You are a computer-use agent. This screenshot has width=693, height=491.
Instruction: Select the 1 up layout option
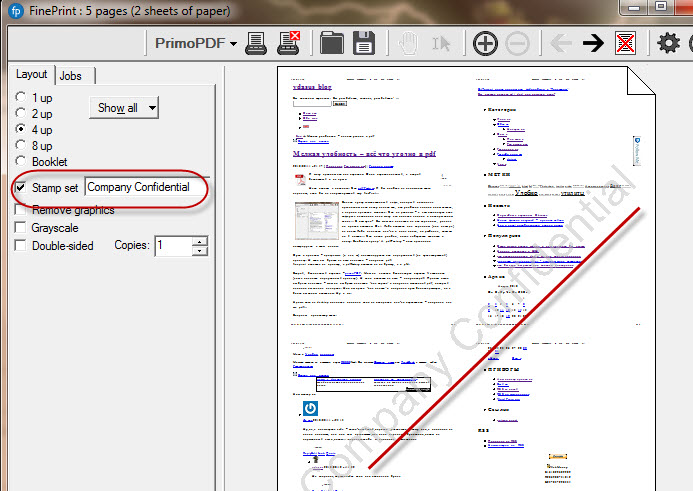pyautogui.click(x=21, y=98)
